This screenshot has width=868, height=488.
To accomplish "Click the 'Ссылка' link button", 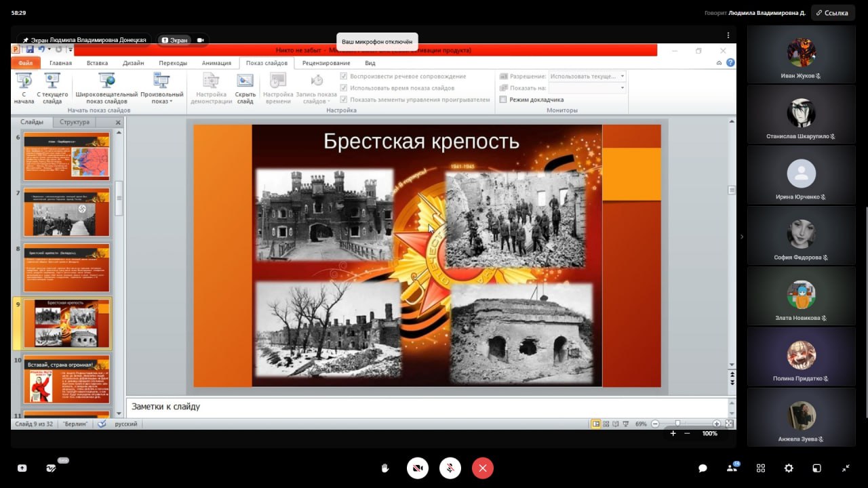I will (831, 13).
